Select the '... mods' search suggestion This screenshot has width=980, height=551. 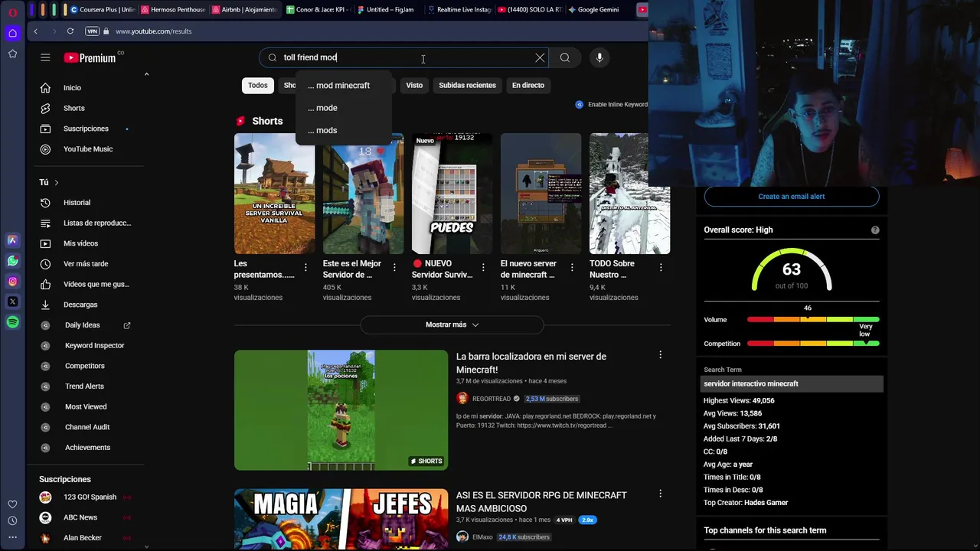[x=343, y=130]
